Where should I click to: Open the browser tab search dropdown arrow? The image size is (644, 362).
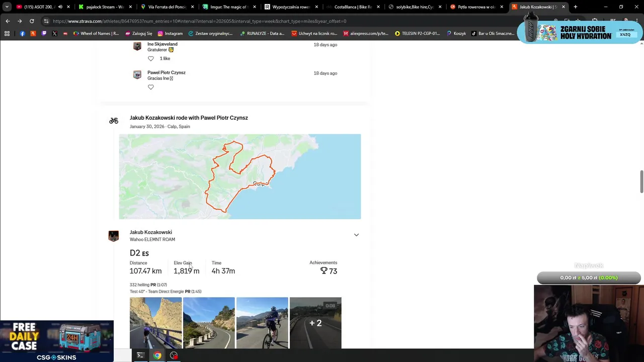coord(7,7)
